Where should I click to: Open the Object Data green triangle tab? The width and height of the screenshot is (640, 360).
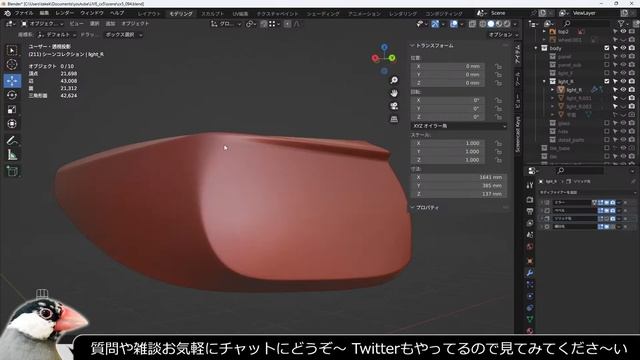tap(530, 319)
